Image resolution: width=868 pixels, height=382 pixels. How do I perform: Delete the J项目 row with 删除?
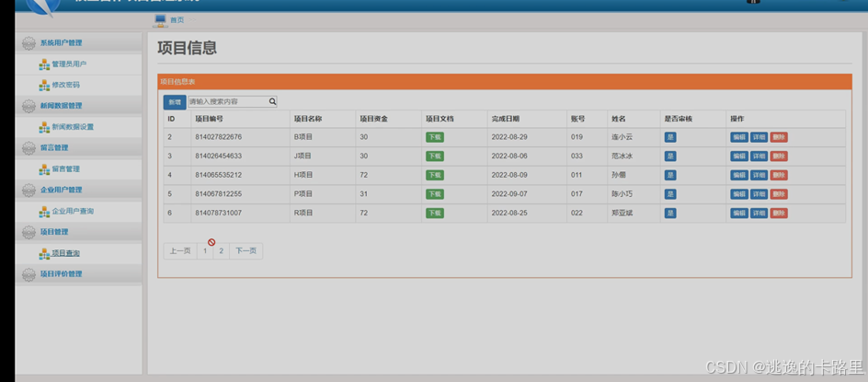(x=779, y=156)
